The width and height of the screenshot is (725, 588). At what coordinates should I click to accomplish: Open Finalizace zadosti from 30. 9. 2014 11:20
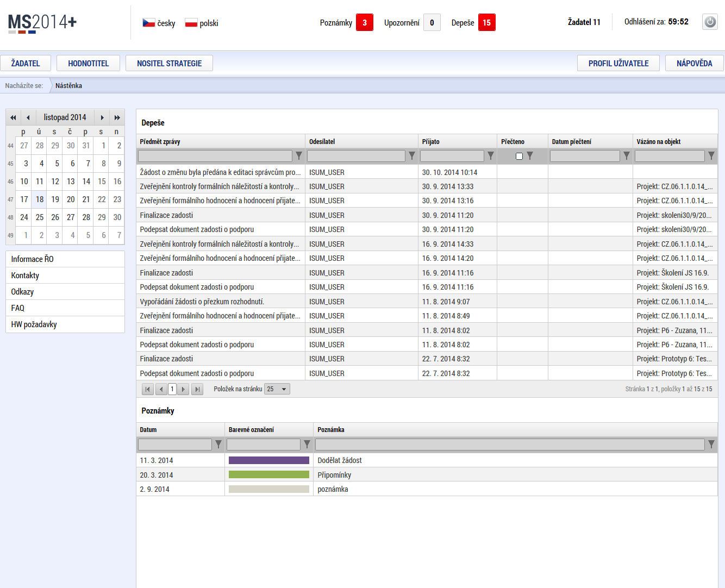point(427,215)
